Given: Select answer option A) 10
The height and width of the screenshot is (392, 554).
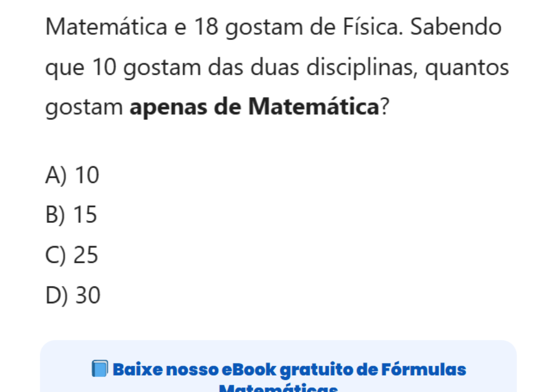Looking at the screenshot, I should point(72,176).
